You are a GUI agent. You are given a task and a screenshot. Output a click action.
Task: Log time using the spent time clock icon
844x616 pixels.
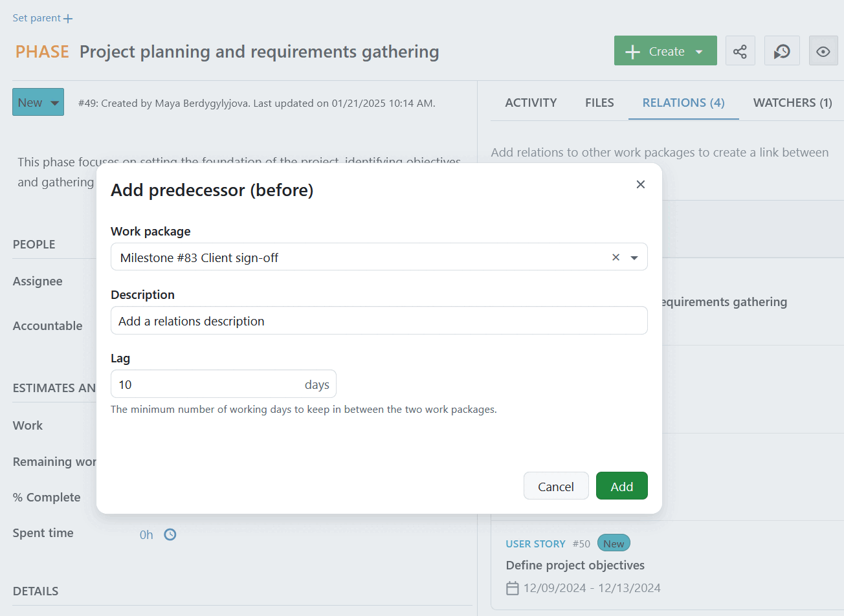click(170, 534)
